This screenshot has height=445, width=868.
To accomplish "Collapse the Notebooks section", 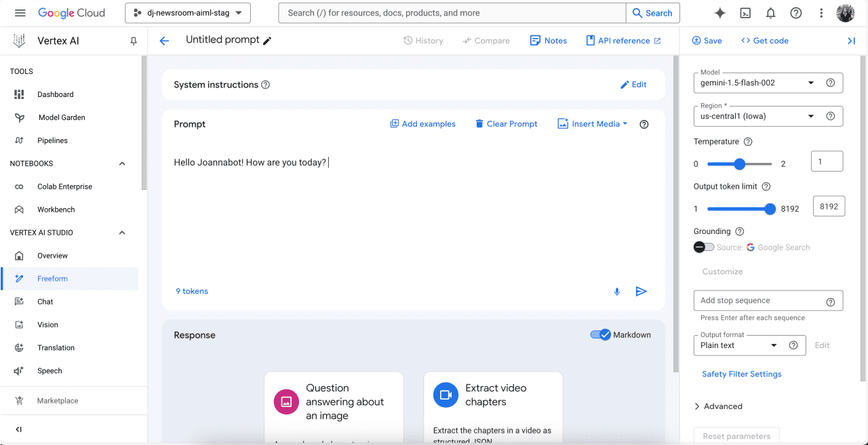I will pyautogui.click(x=122, y=163).
